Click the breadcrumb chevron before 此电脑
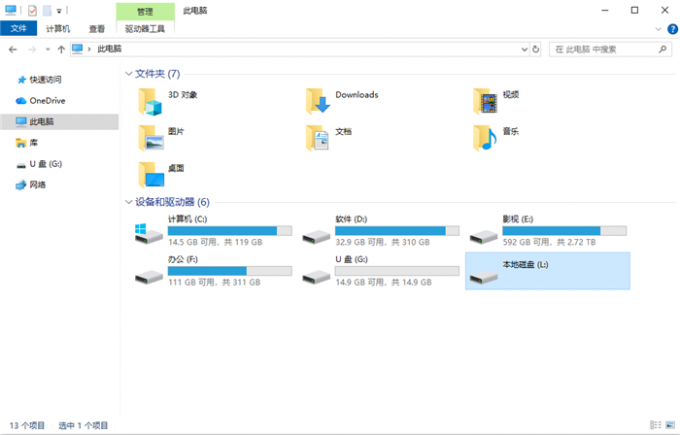The image size is (680, 435). [89, 49]
